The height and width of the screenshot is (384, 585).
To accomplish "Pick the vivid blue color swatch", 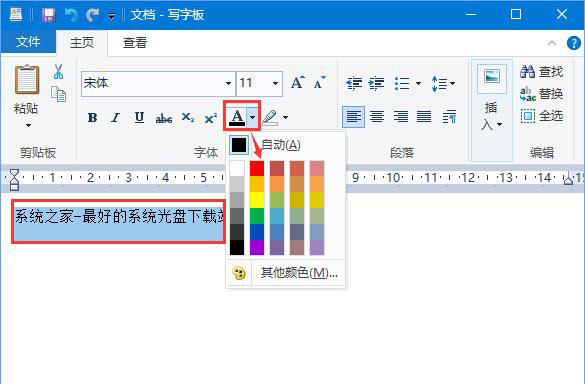I will coord(257,232).
